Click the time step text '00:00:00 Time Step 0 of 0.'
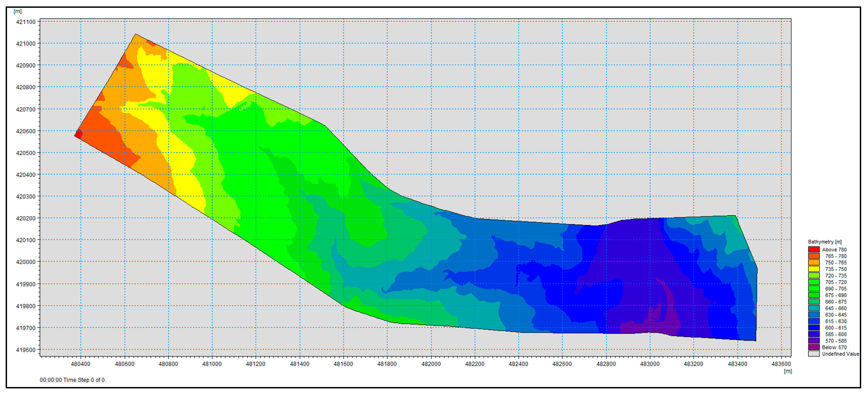 tap(73, 380)
